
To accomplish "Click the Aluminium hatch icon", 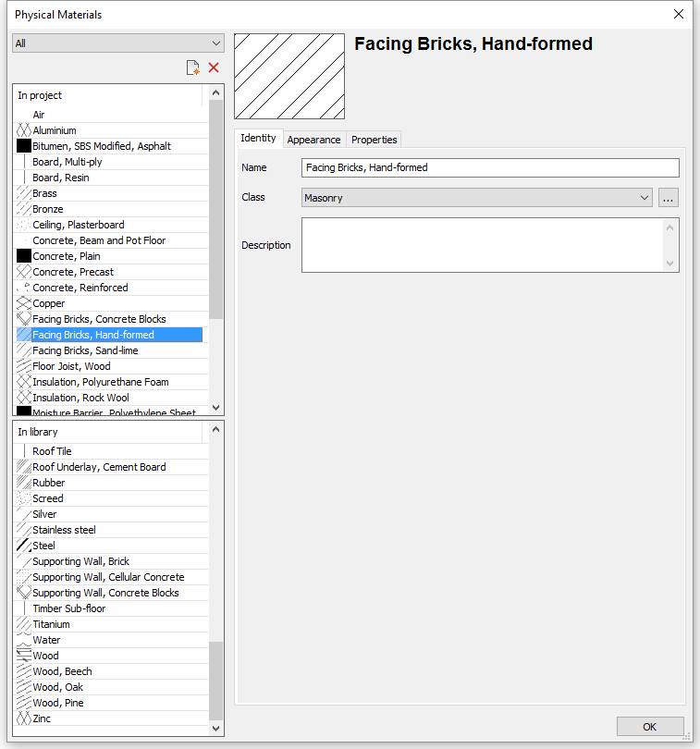I will [x=24, y=130].
